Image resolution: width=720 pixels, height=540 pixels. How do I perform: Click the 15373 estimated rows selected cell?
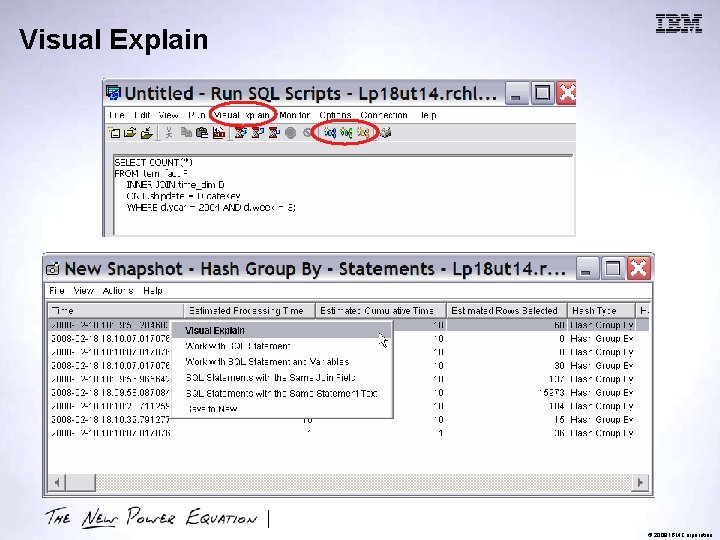coord(507,393)
